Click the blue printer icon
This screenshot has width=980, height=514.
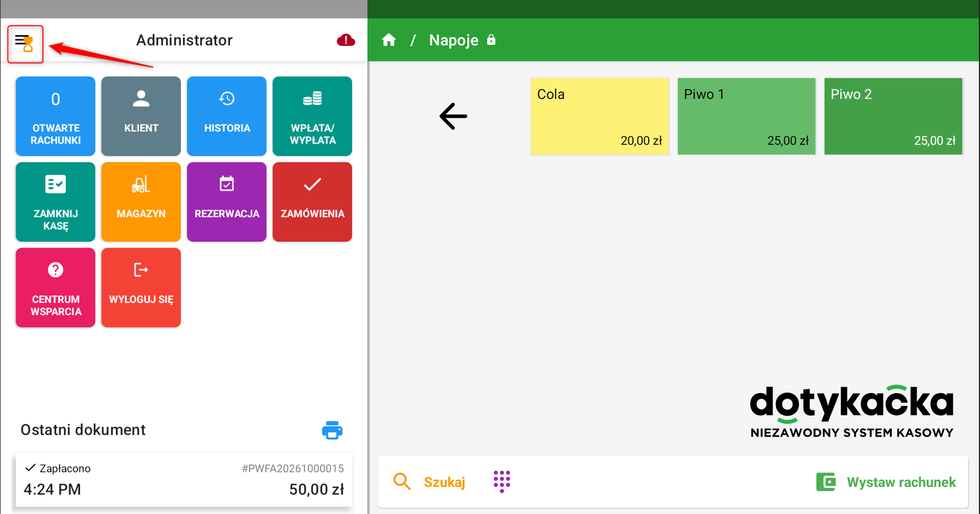click(x=332, y=430)
